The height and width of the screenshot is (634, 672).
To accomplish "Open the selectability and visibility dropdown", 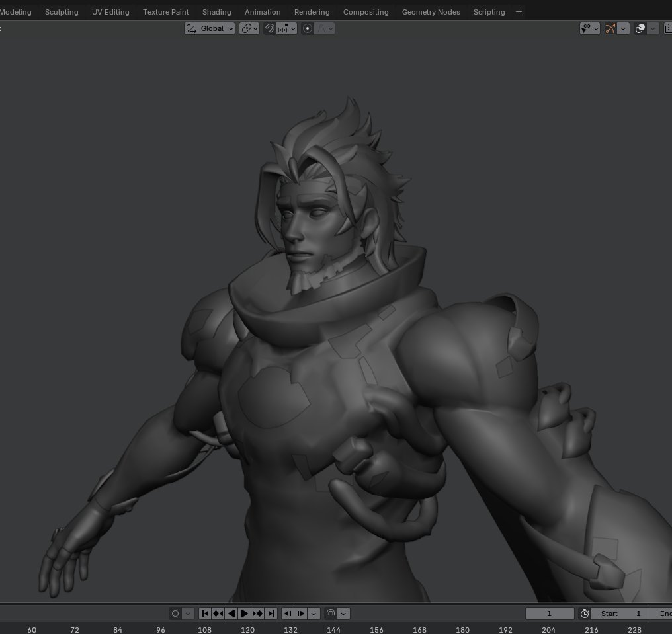I will (590, 28).
